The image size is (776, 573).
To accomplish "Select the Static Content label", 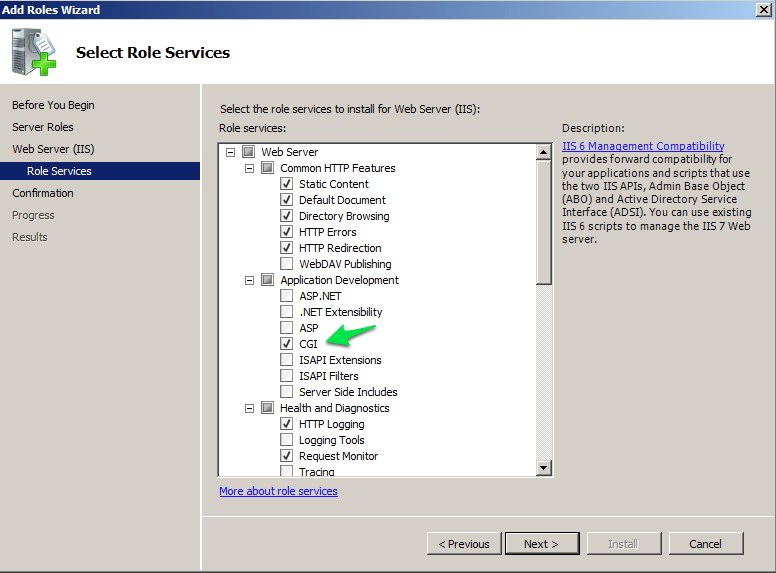I will point(334,184).
